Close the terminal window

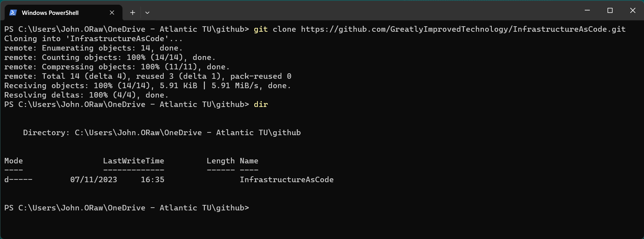[633, 11]
